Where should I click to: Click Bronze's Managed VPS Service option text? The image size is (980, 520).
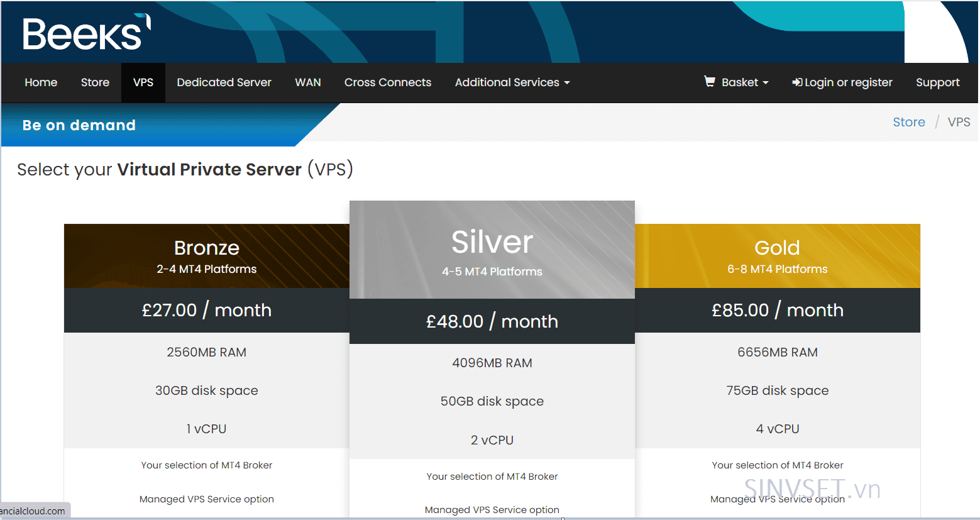click(x=207, y=499)
